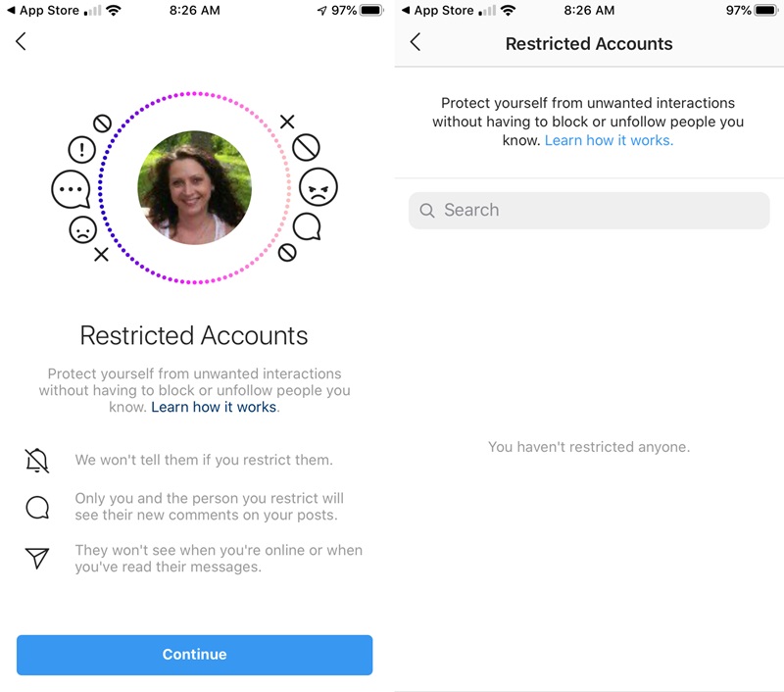Open the light-blue Learn how it works link
This screenshot has width=784, height=692.
tap(609, 140)
